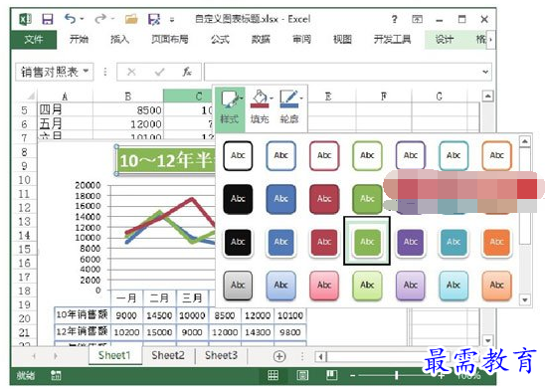
Task: Click horizontal scrollbar left arrow
Action: click(321, 356)
